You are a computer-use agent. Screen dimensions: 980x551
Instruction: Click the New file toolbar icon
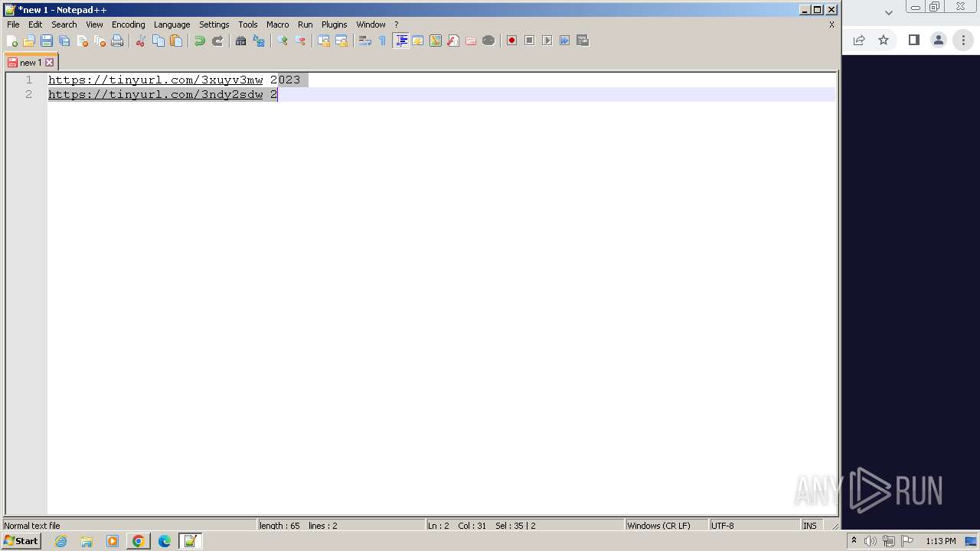point(11,41)
